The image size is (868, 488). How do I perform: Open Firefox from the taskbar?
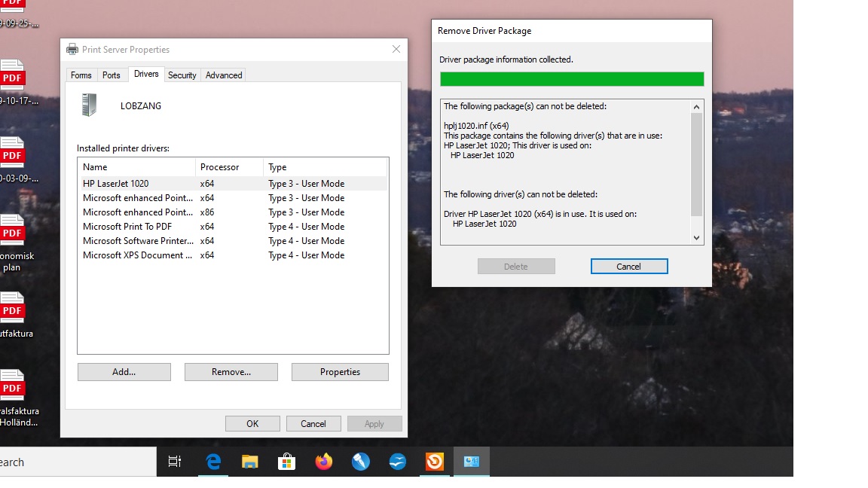tap(324, 462)
